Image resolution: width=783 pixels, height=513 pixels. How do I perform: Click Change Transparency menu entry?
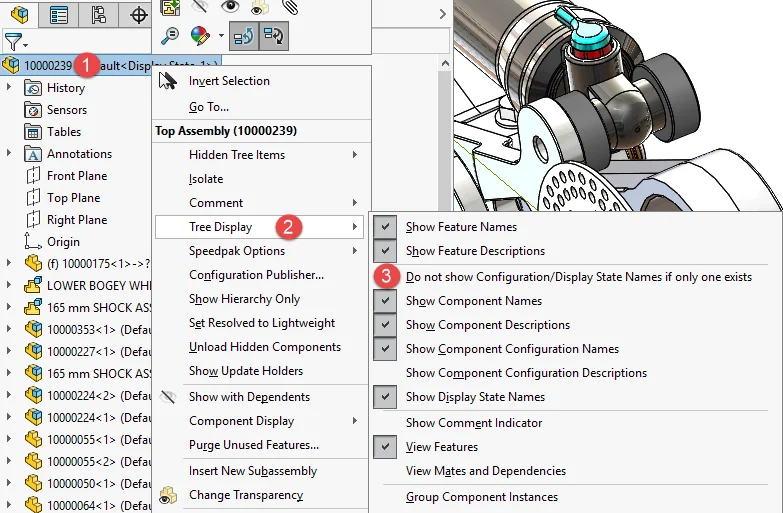click(x=246, y=495)
